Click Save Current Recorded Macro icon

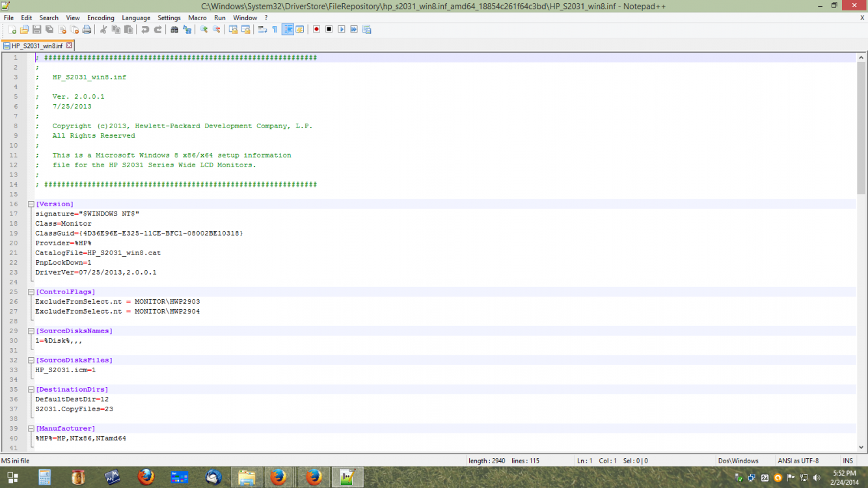[367, 30]
